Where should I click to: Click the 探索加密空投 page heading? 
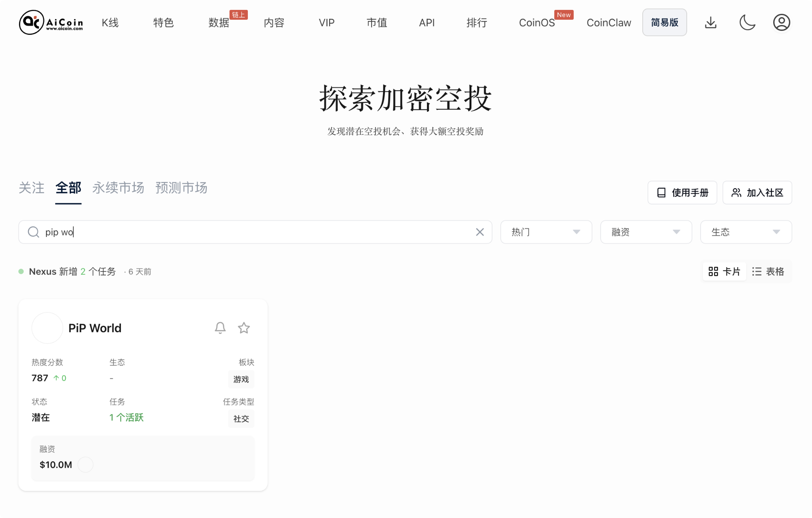pos(406,98)
